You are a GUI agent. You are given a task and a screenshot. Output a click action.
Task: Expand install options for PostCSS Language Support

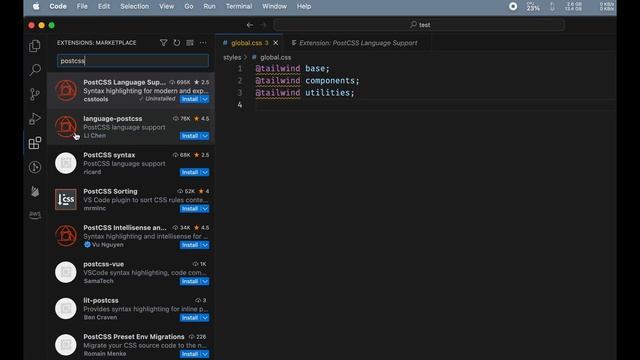[x=205, y=99]
